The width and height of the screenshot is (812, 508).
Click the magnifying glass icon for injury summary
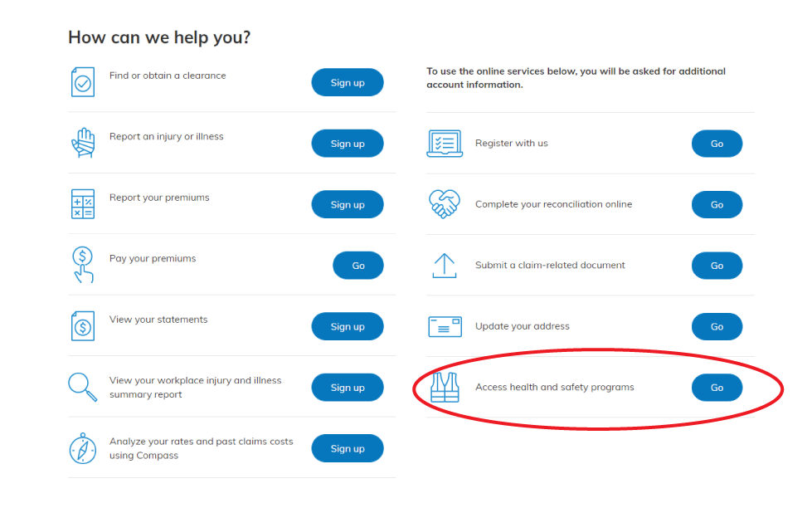coord(83,387)
